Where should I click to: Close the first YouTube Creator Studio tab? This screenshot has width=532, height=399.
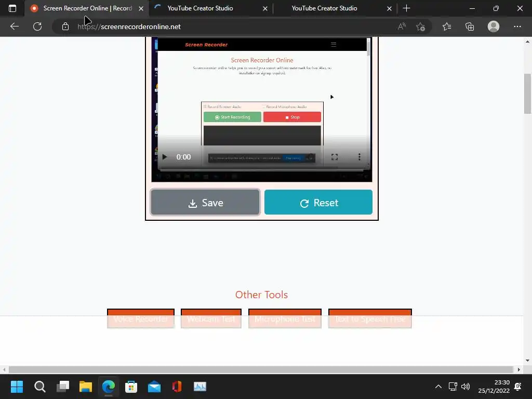tap(265, 9)
